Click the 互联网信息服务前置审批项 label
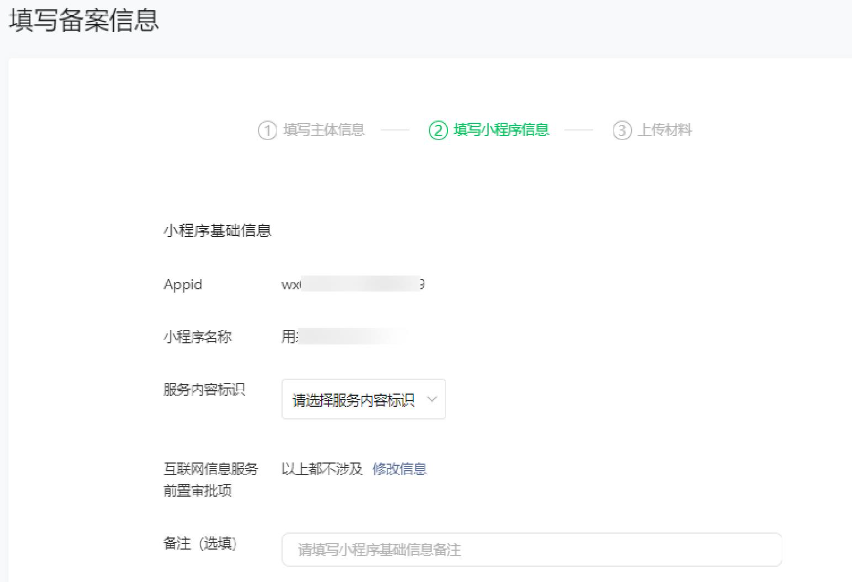Image resolution: width=852 pixels, height=582 pixels. coord(211,479)
